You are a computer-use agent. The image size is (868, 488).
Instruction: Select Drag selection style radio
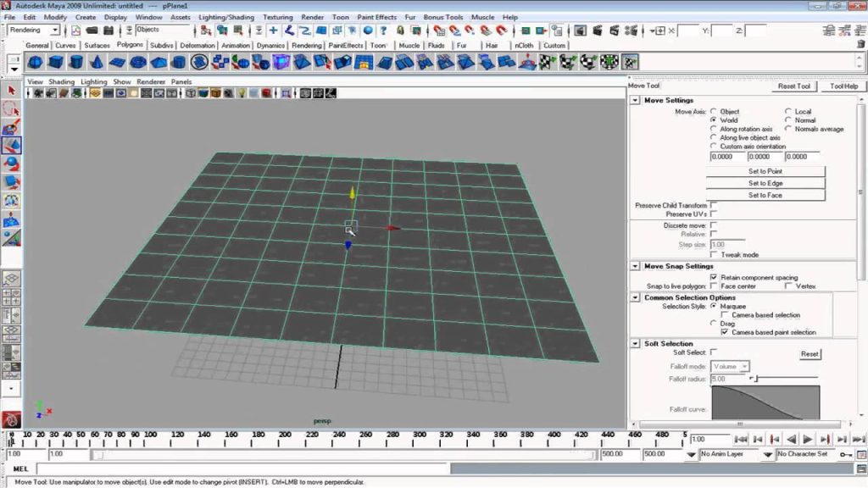[x=713, y=323]
